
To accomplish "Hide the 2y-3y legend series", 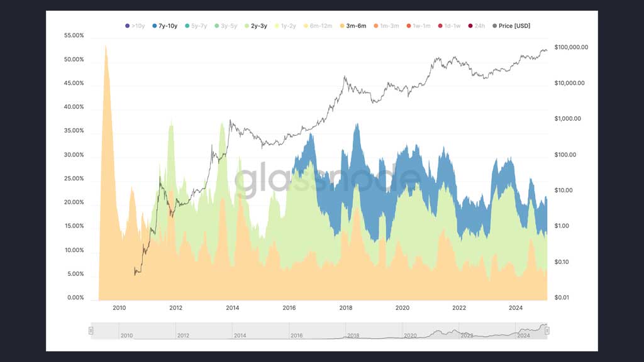I will click(256, 26).
